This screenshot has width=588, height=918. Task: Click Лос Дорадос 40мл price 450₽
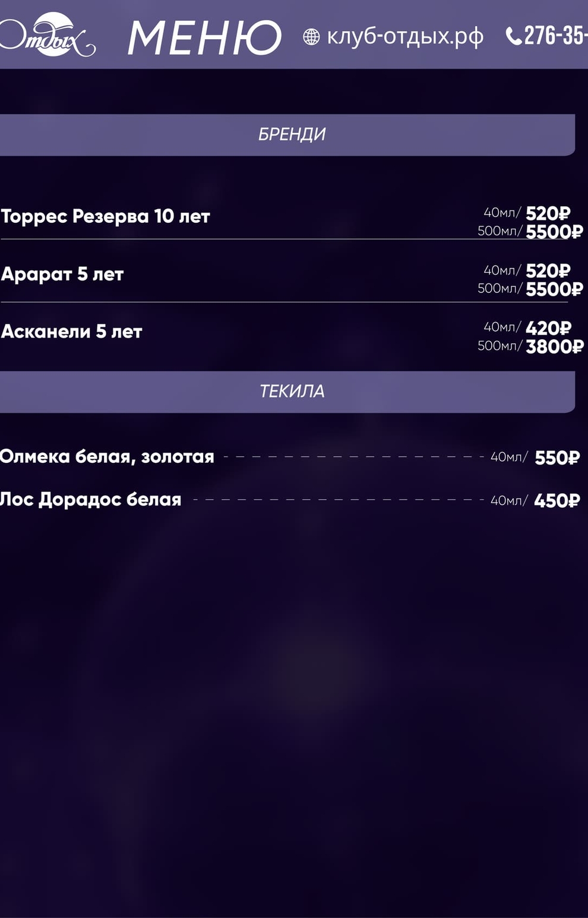click(557, 500)
